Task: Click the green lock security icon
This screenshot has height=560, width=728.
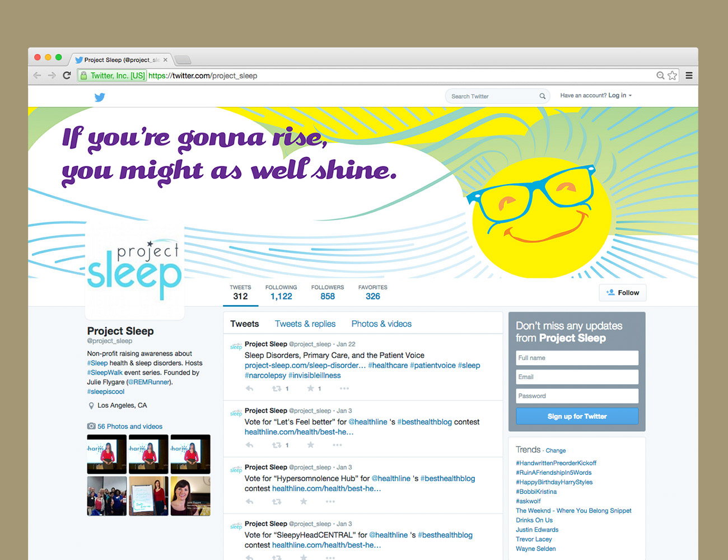Action: point(83,76)
